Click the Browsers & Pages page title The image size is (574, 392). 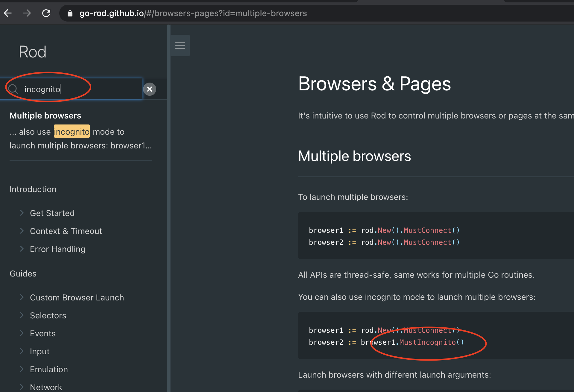pyautogui.click(x=374, y=84)
